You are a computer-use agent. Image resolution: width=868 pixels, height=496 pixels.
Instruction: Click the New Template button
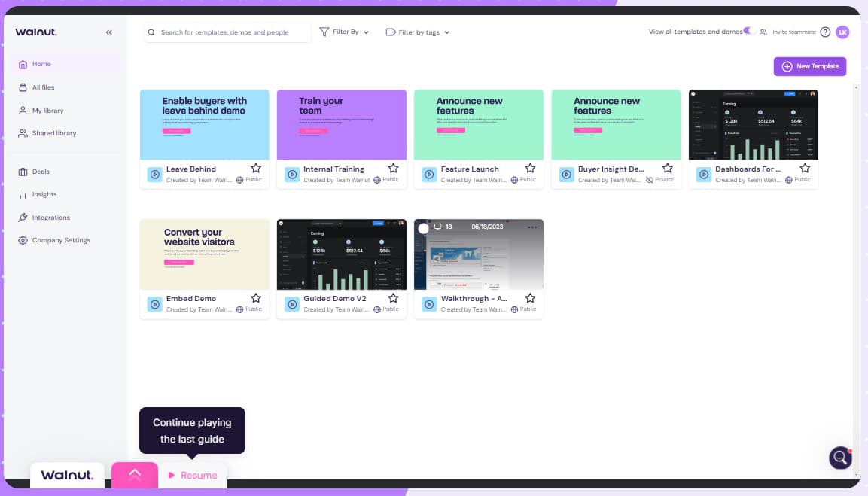[x=810, y=66]
